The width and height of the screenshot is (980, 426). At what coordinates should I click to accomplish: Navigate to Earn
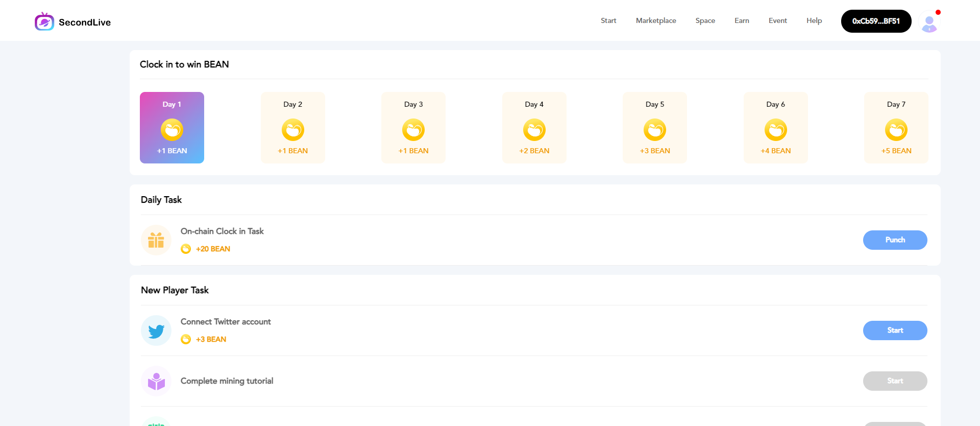point(742,21)
